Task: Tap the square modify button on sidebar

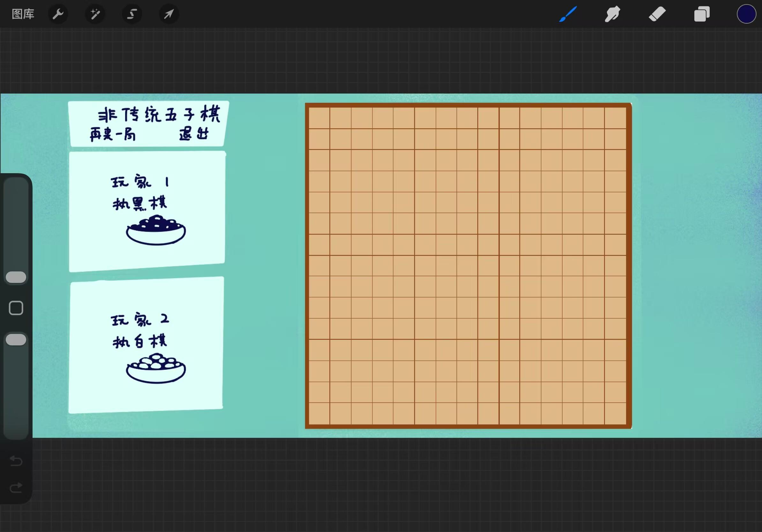Action: coord(16,308)
